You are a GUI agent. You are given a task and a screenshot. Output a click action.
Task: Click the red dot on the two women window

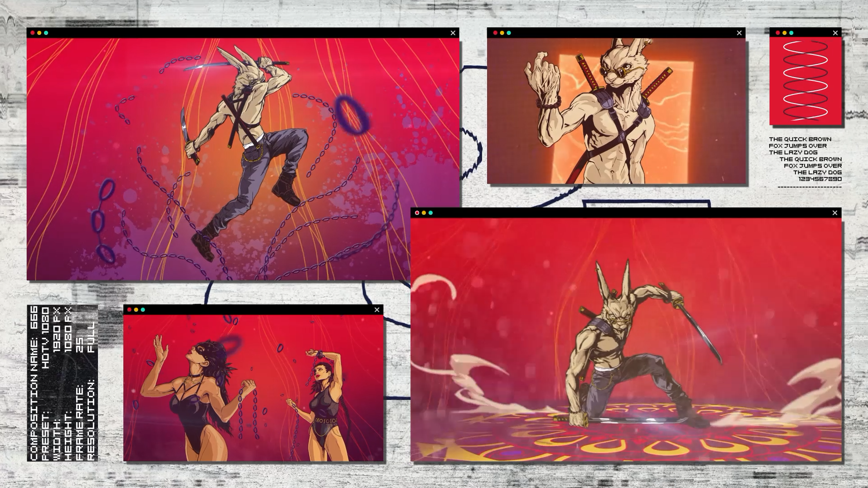pyautogui.click(x=129, y=310)
